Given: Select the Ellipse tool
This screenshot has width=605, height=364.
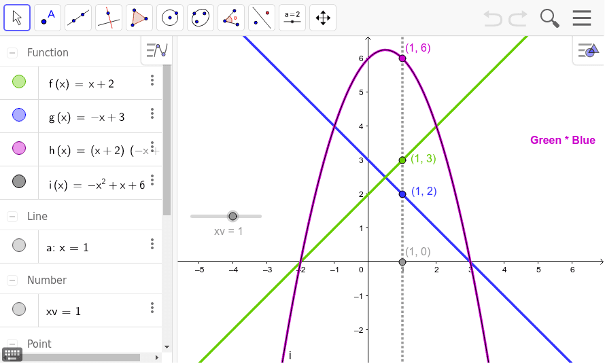Looking at the screenshot, I should 201,18.
